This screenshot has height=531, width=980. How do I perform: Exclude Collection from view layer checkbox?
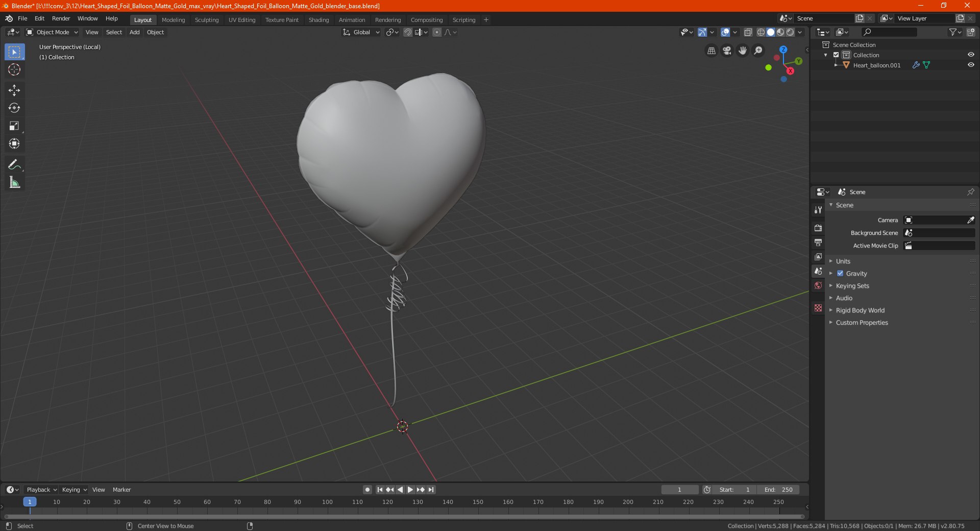836,55
